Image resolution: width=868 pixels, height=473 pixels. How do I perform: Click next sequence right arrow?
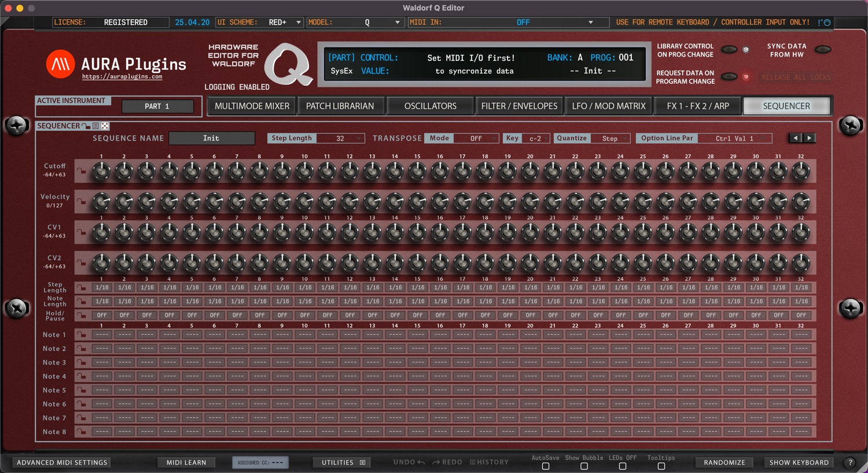(809, 138)
